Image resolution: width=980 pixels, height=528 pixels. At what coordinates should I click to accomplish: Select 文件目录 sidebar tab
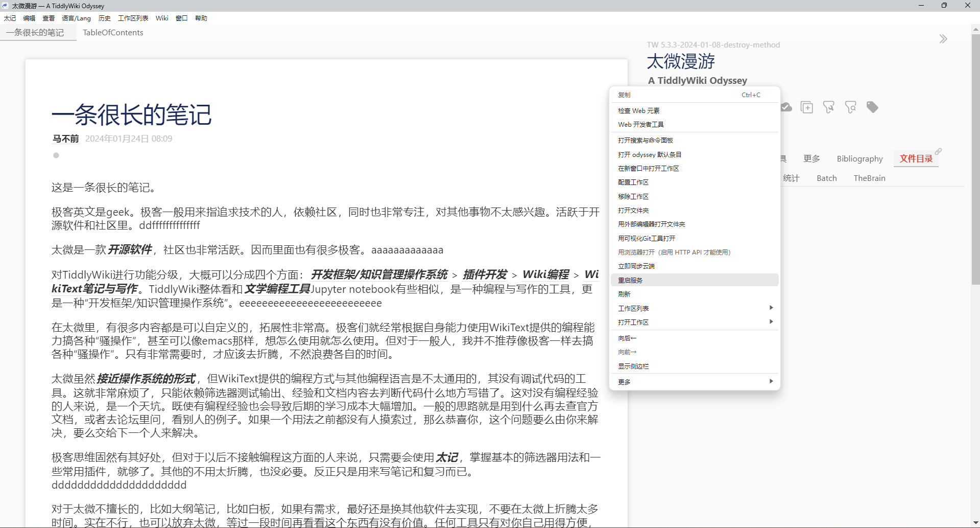coord(916,158)
